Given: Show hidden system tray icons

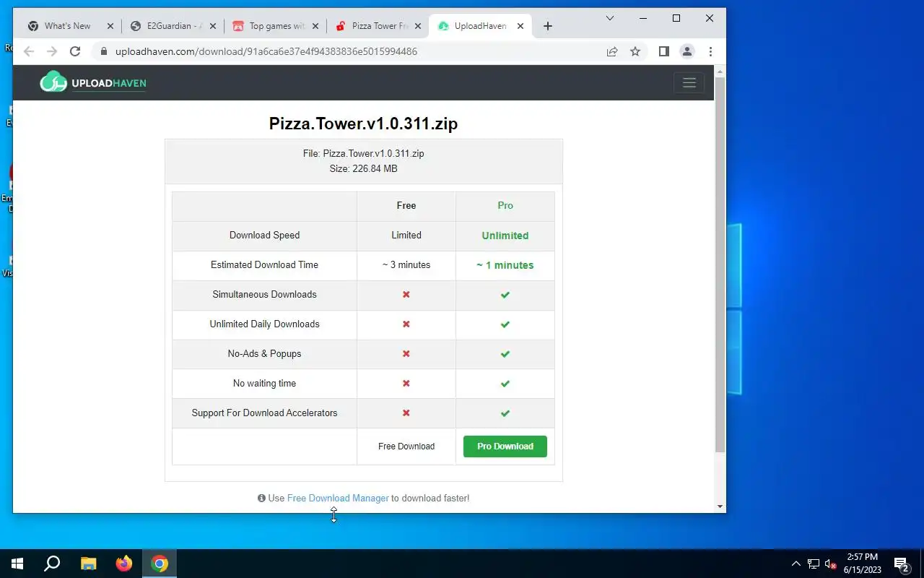Looking at the screenshot, I should pos(796,564).
